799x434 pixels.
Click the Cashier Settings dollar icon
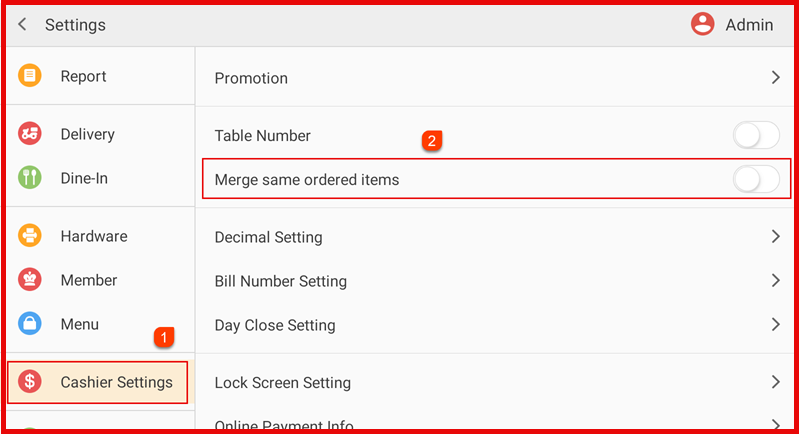click(30, 382)
